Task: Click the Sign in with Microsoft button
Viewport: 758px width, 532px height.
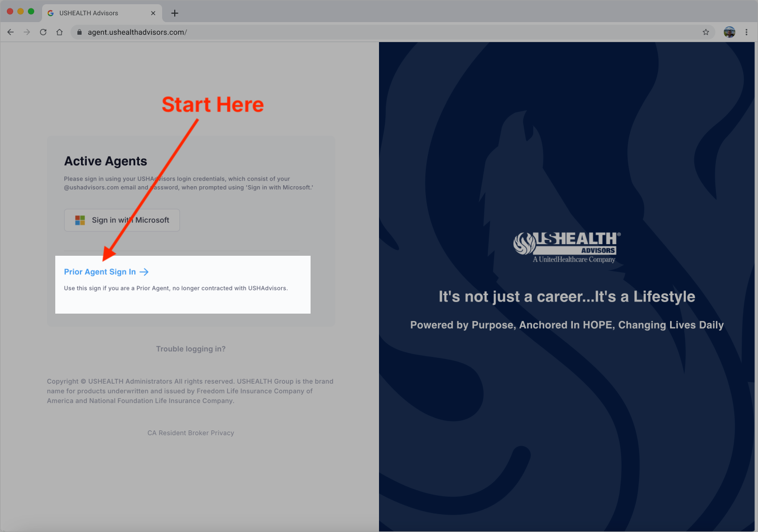Action: pyautogui.click(x=122, y=220)
